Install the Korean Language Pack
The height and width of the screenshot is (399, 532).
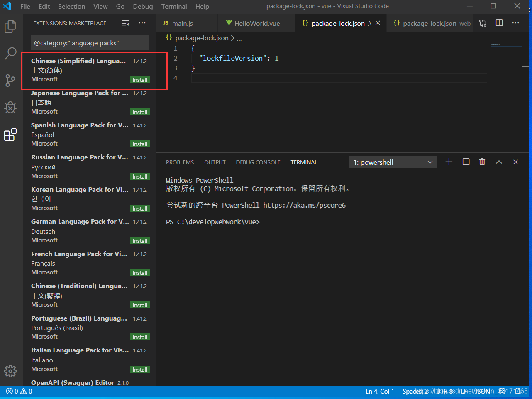point(140,208)
